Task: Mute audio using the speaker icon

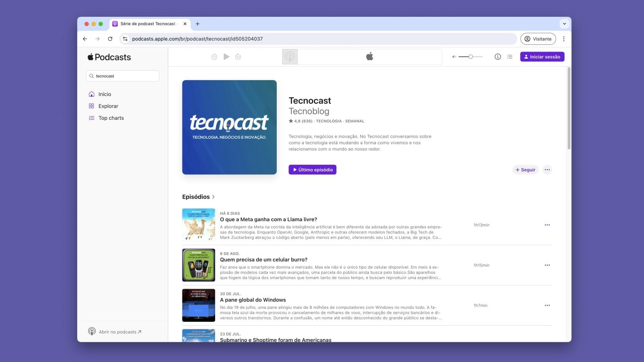Action: pos(454,57)
